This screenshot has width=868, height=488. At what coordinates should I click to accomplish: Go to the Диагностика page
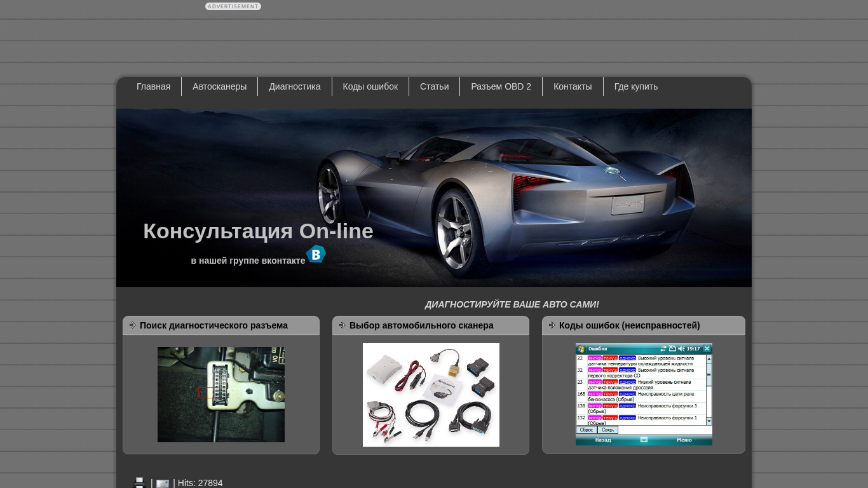tap(294, 86)
